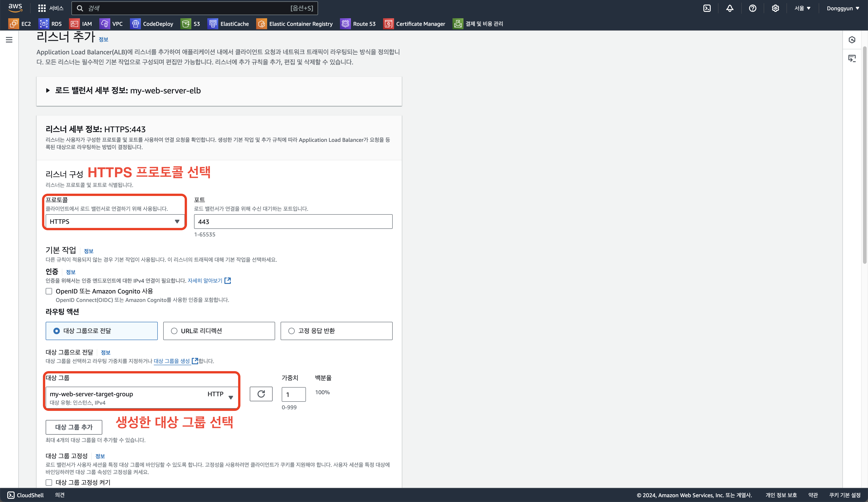Screen dimensions: 868x502
Task: Refresh the target group list
Action: [x=261, y=394]
